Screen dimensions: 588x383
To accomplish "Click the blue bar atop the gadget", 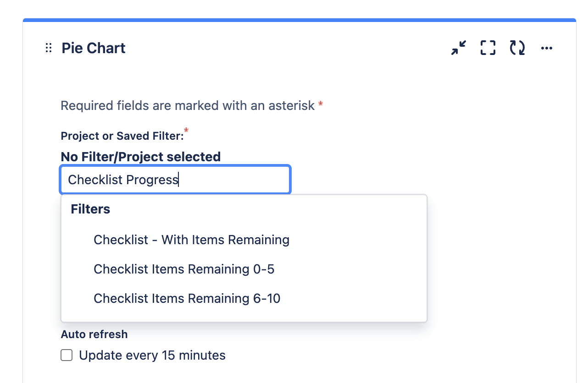I will click(x=300, y=20).
